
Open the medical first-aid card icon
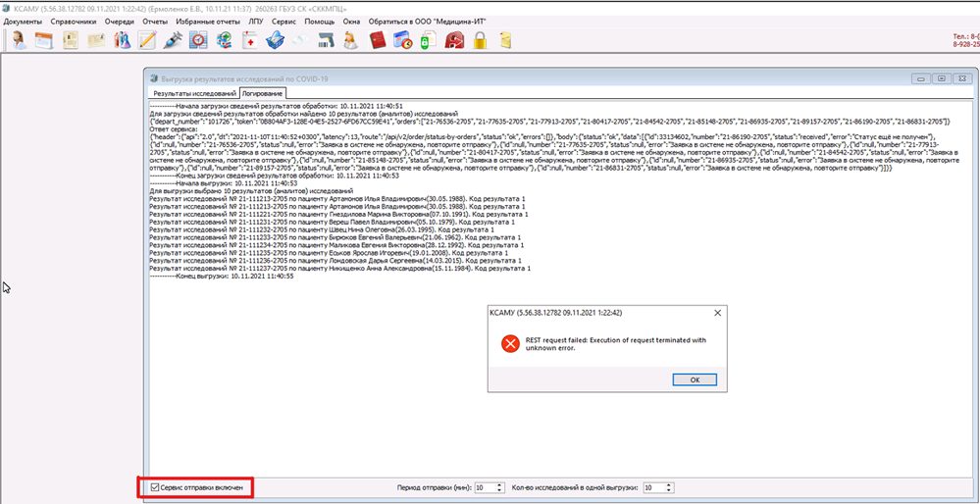point(250,40)
